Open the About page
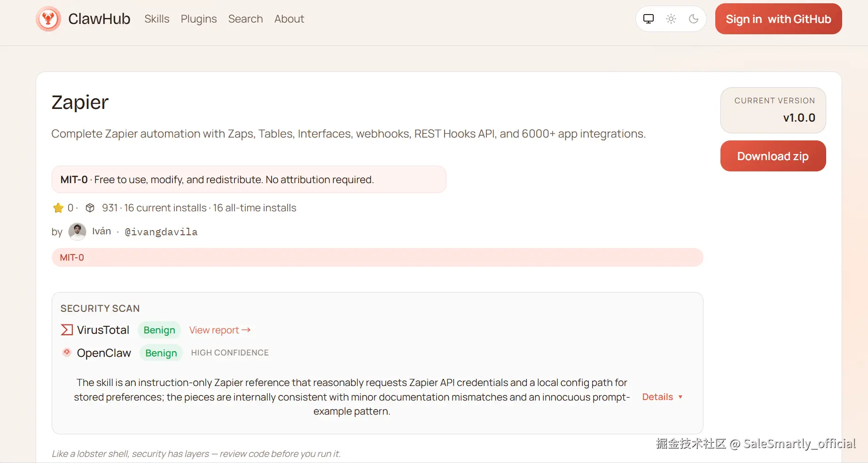The image size is (868, 463). click(x=289, y=19)
